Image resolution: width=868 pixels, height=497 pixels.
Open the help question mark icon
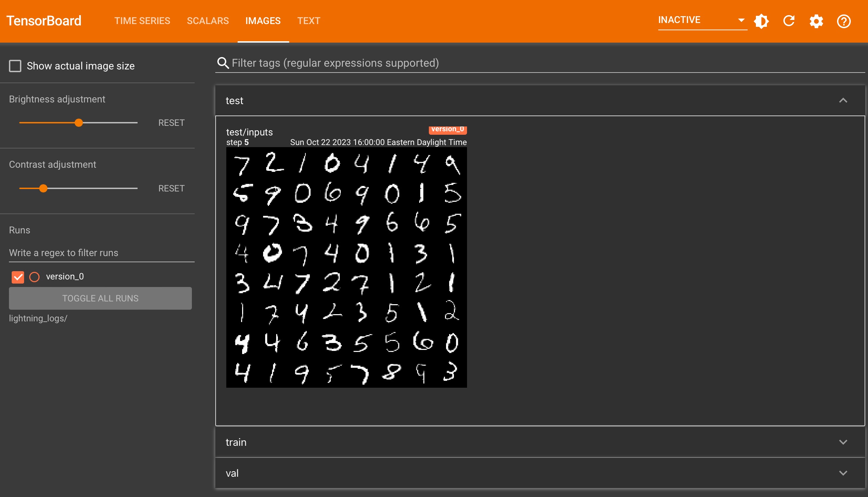coord(844,21)
